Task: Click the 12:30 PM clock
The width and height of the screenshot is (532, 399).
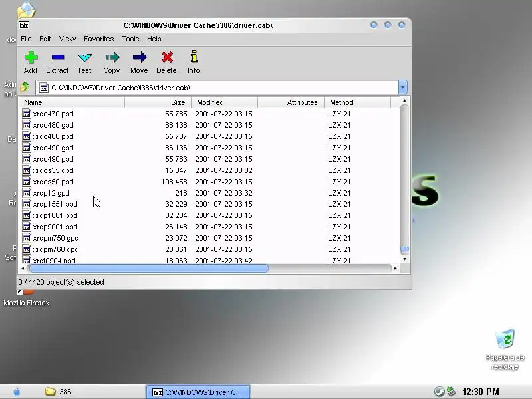Action: pyautogui.click(x=480, y=392)
